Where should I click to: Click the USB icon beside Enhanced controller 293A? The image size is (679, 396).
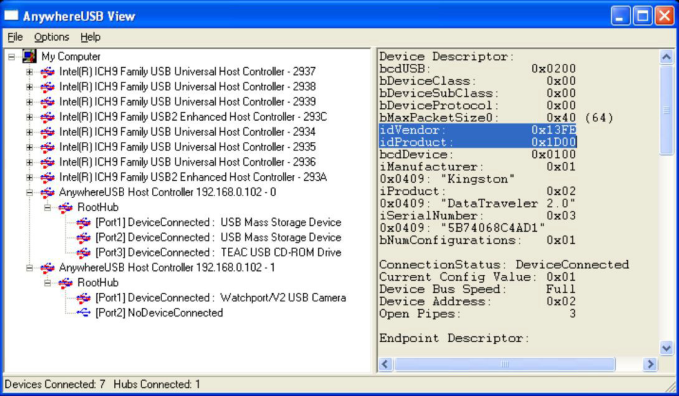pos(47,177)
